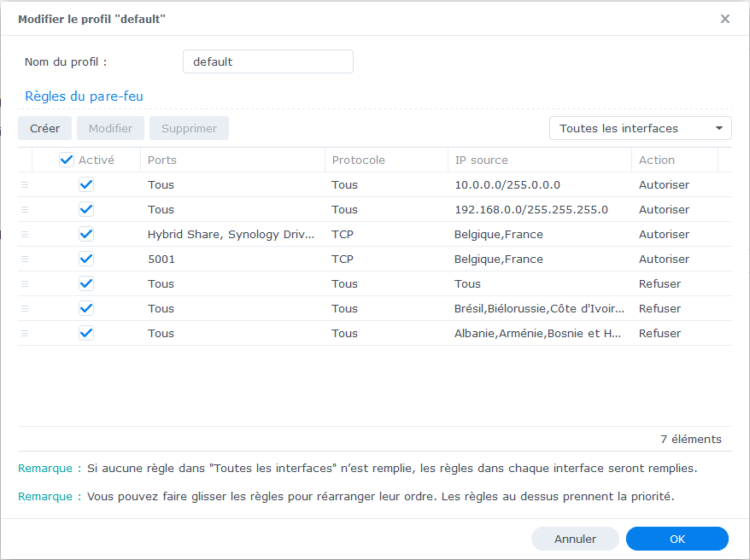Grab the drag handle of the port 5001 rule

pos(25,260)
